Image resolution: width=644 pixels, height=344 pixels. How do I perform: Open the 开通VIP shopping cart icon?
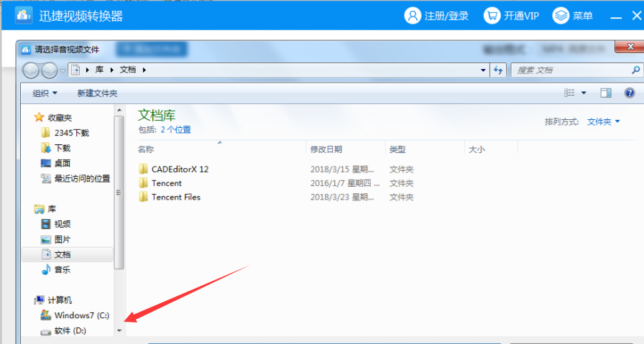(492, 15)
